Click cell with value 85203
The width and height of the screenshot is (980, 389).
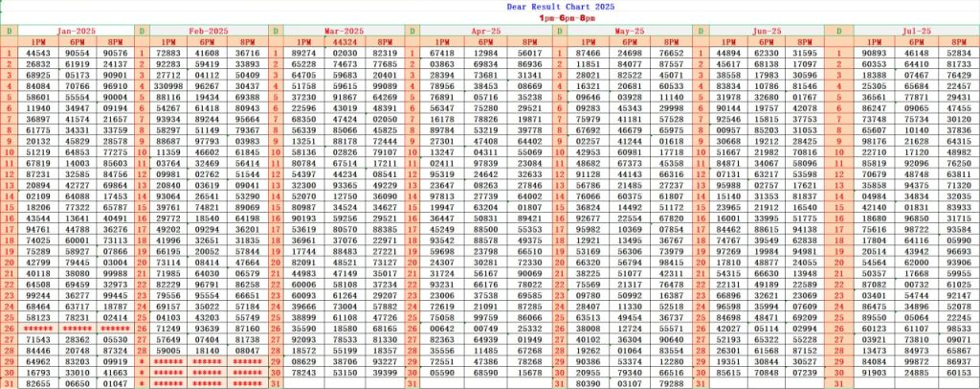767,129
